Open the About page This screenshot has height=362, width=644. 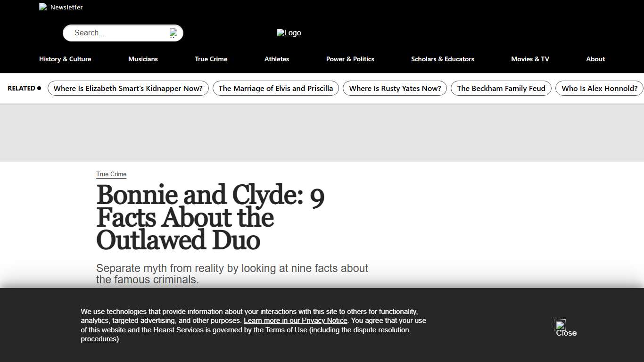tap(595, 59)
